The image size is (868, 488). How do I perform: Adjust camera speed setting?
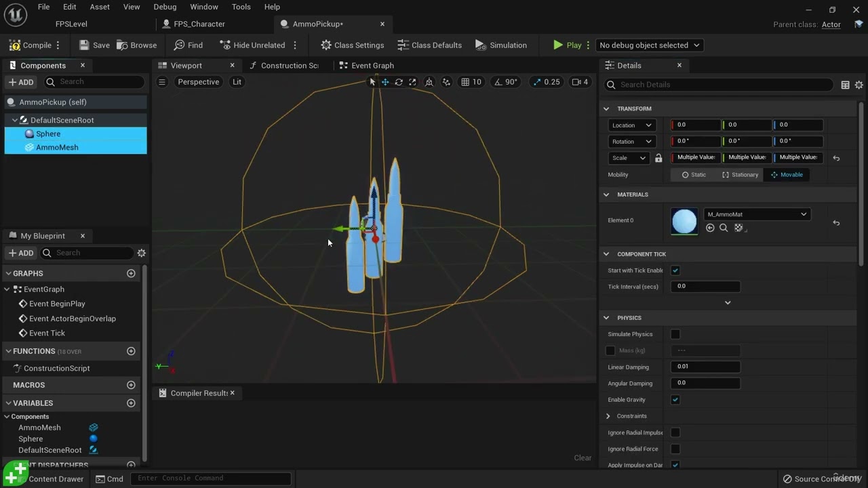(x=580, y=82)
